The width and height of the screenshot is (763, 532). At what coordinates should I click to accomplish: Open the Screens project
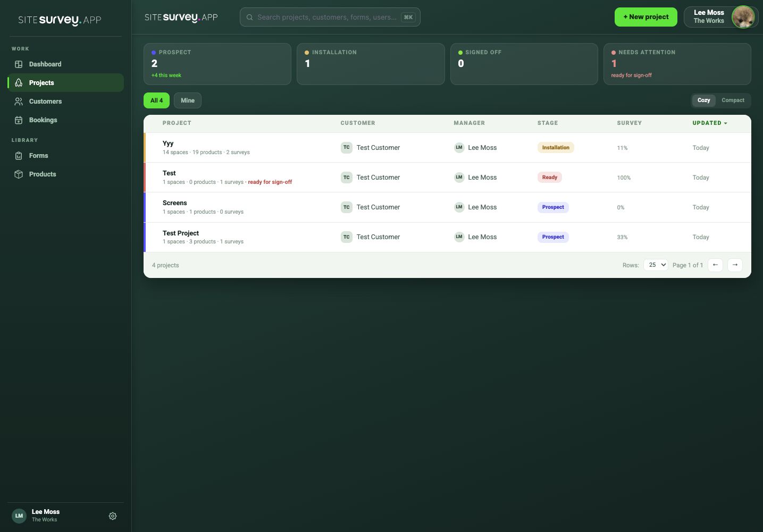pos(175,203)
